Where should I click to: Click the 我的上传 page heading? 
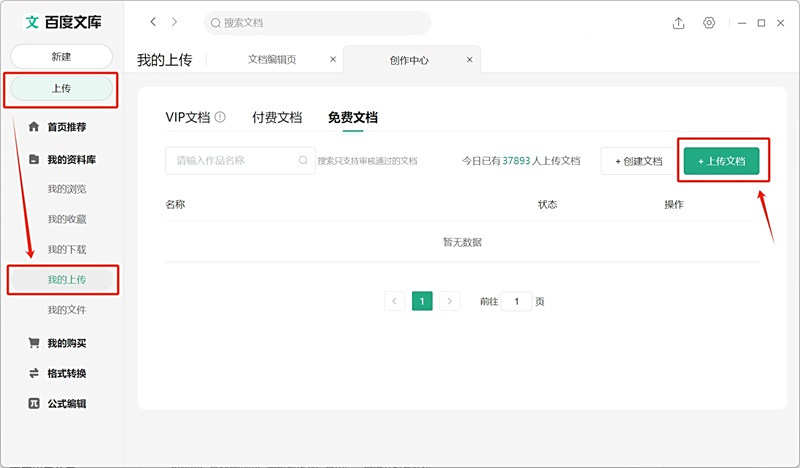[164, 60]
